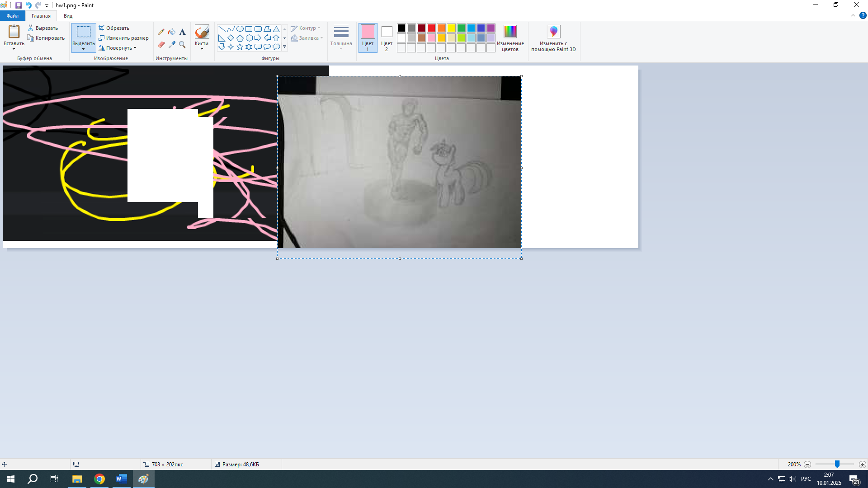The height and width of the screenshot is (488, 868).
Task: Pick the Color picker eyedropper tool
Action: point(172,44)
